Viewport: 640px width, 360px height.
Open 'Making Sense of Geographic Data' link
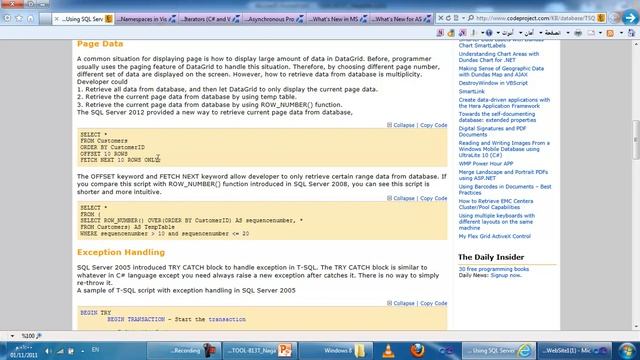[501, 71]
